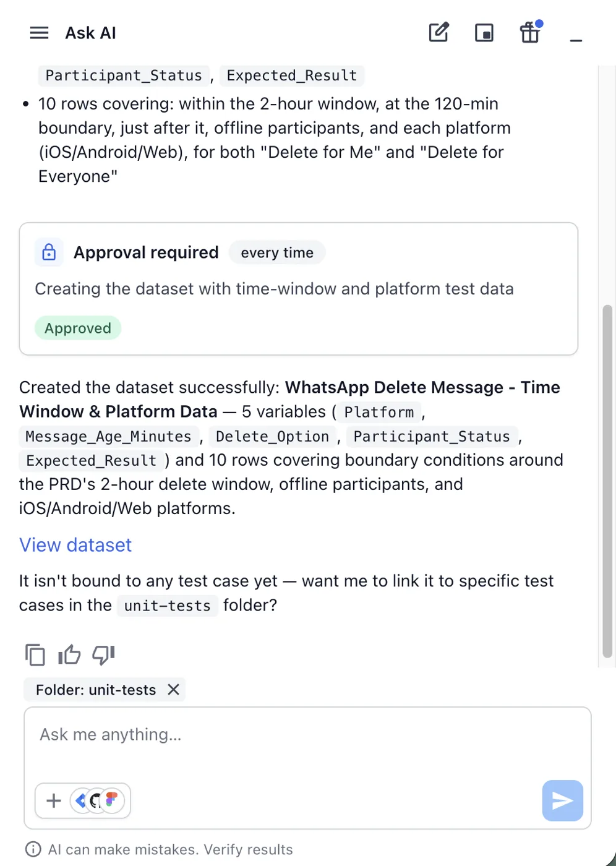Click the AI can make mistakes disclaimer text
This screenshot has height=866, width=616.
click(171, 849)
